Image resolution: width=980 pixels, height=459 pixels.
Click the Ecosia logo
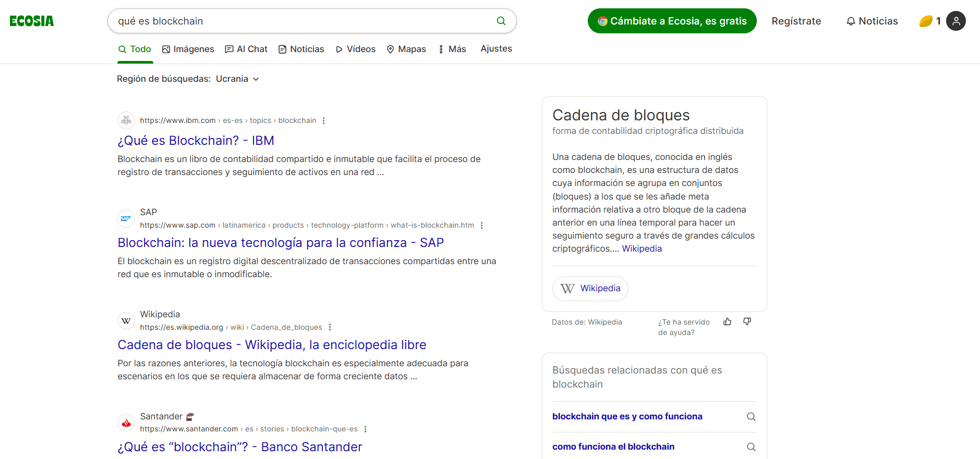click(x=32, y=21)
